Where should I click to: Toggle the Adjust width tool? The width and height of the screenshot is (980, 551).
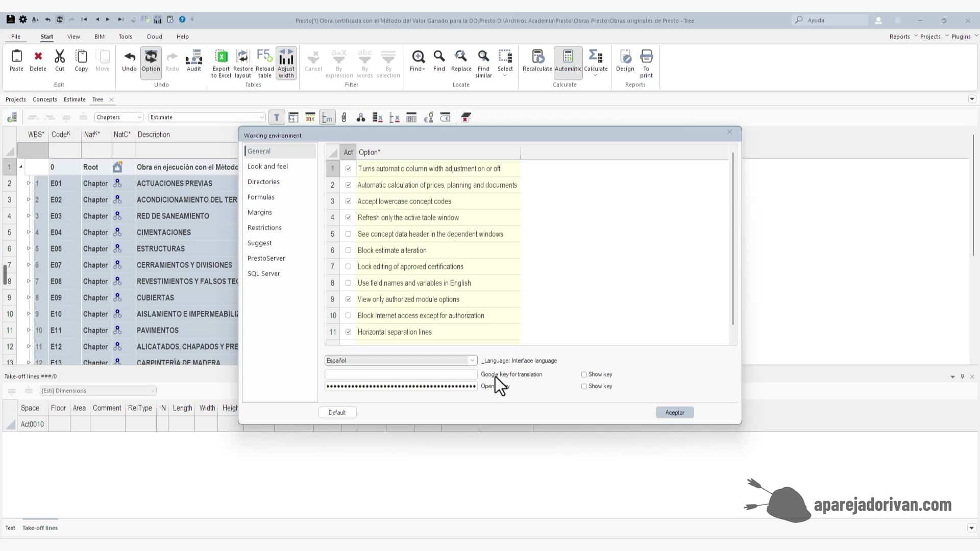pos(286,63)
